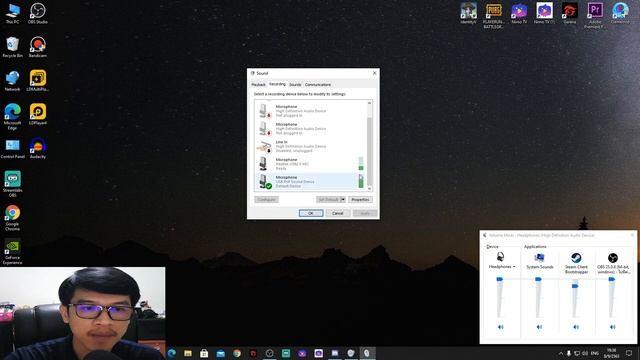This screenshot has height=360, width=640.
Task: Open This PC desktop icon
Action: pos(12,13)
